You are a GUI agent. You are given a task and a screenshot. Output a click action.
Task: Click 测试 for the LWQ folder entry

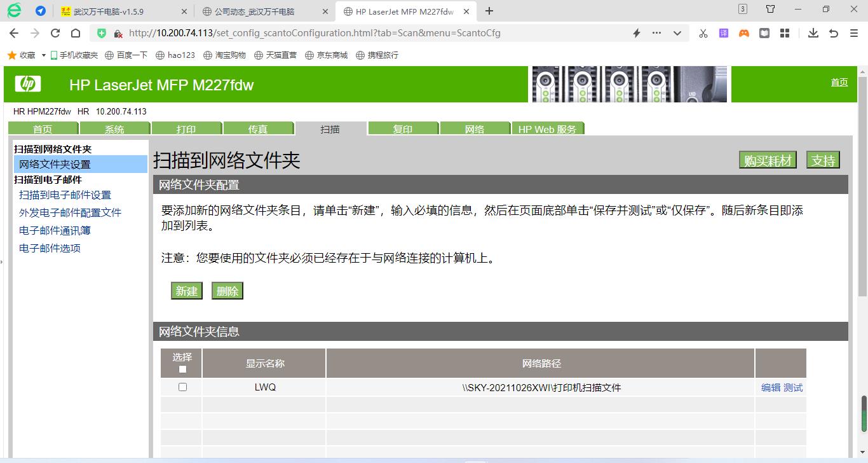tap(793, 387)
